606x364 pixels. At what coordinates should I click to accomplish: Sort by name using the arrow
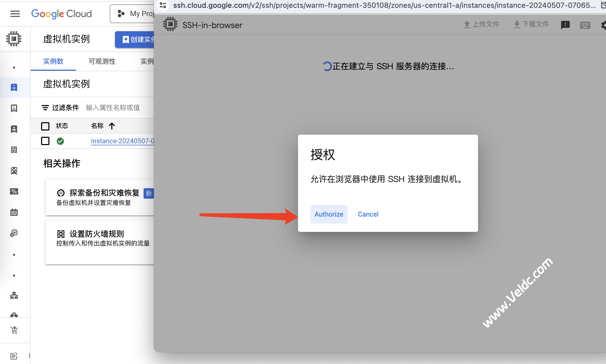tap(112, 126)
